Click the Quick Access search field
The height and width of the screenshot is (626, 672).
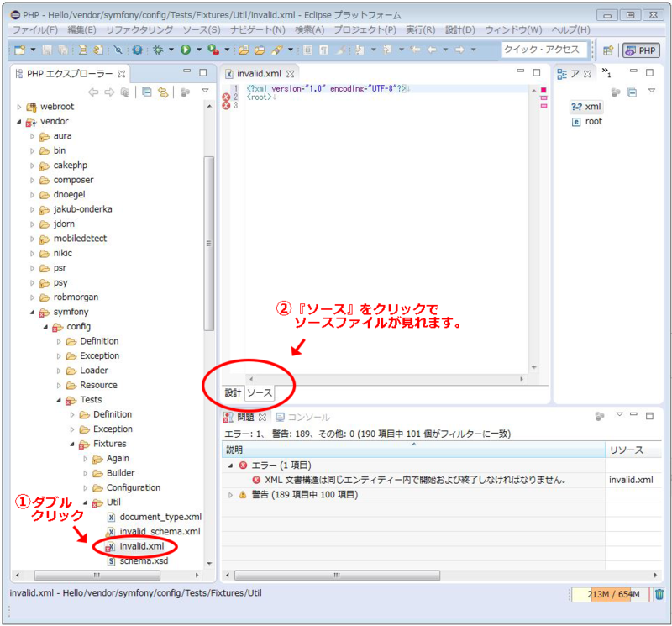click(543, 50)
